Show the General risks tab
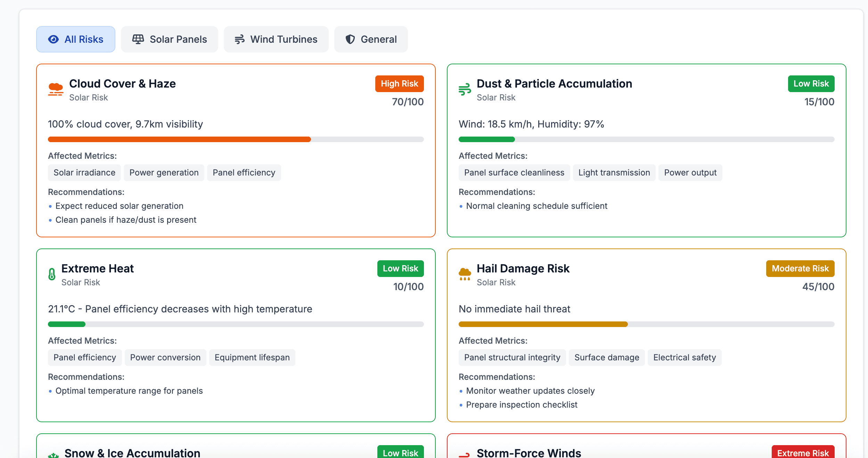This screenshot has width=868, height=458. point(371,39)
